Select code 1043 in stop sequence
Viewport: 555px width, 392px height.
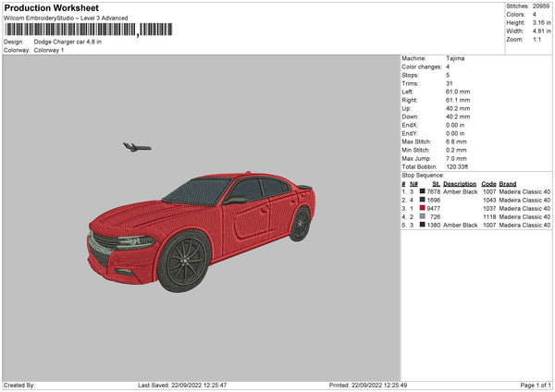489,201
